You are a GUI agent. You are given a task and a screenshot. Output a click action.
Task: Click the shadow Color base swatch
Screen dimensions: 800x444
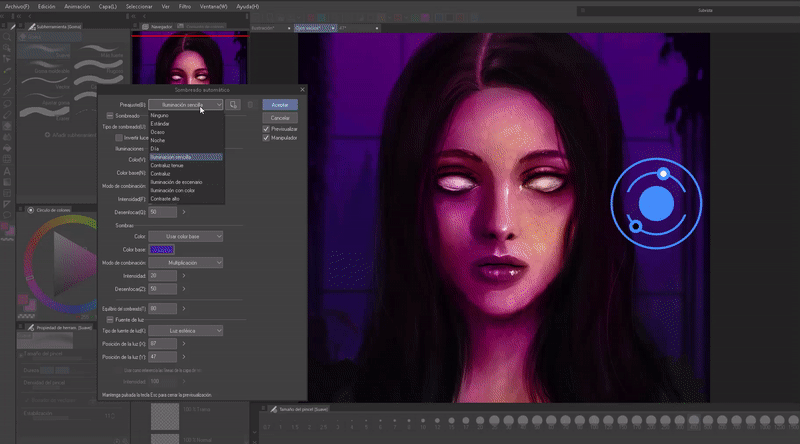162,249
